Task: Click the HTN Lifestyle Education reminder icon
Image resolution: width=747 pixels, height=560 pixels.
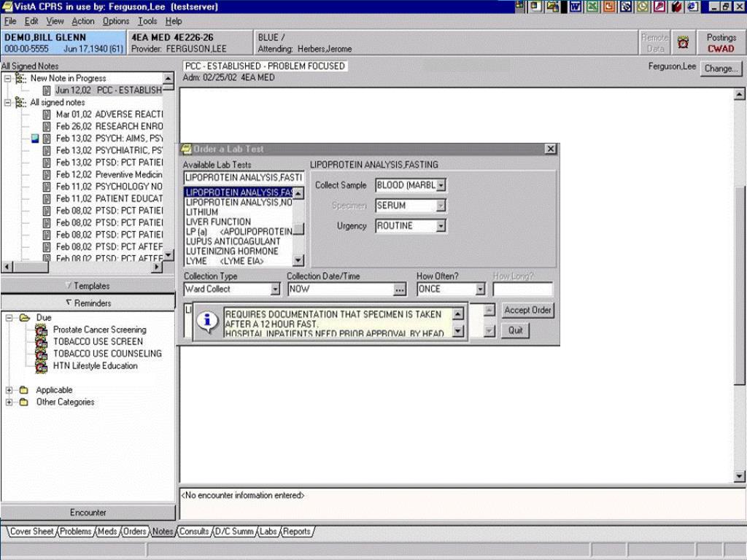Action: click(41, 366)
